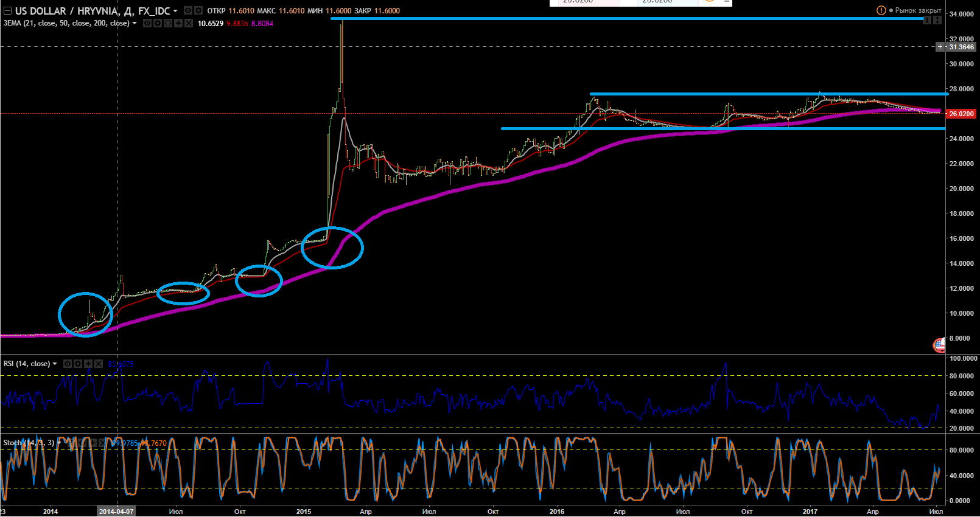Click the orange market warning exclamation icon
Image resolution: width=980 pixels, height=517 pixels.
pyautogui.click(x=881, y=10)
